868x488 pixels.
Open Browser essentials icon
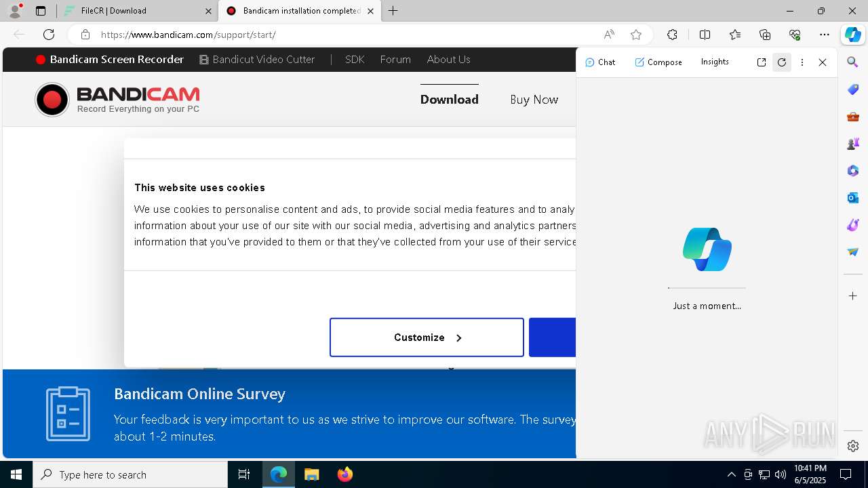coord(795,35)
